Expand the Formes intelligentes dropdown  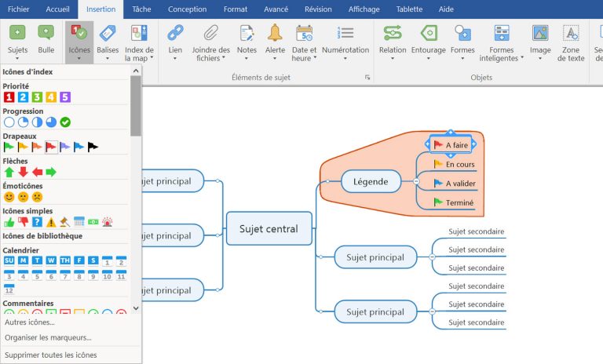tap(521, 58)
